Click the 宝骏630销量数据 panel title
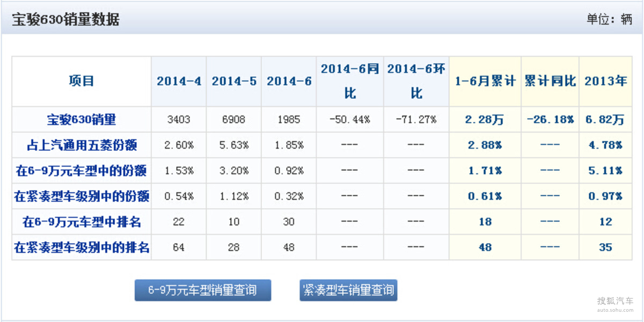Image resolution: width=644 pixels, height=322 pixels. [65, 20]
